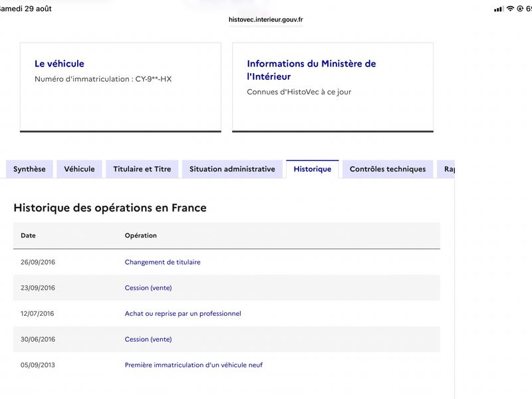Open the Synthèse tab

[29, 169]
